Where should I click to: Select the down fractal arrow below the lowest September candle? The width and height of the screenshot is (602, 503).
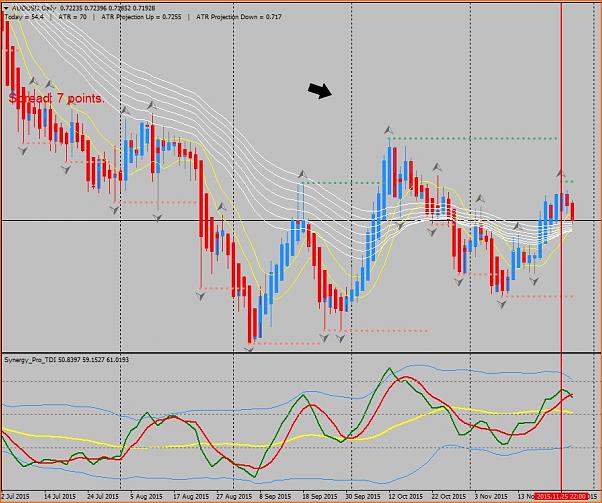point(249,349)
